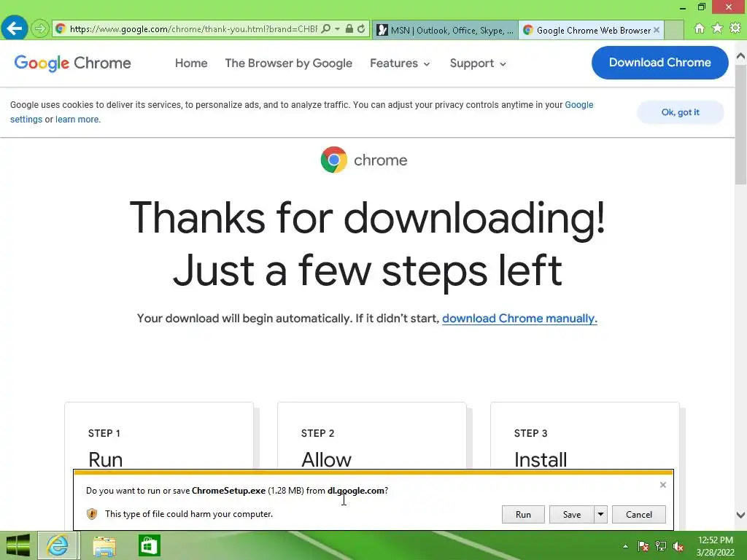Go back with the browser back arrow
The width and height of the screenshot is (747, 560).
point(15,28)
